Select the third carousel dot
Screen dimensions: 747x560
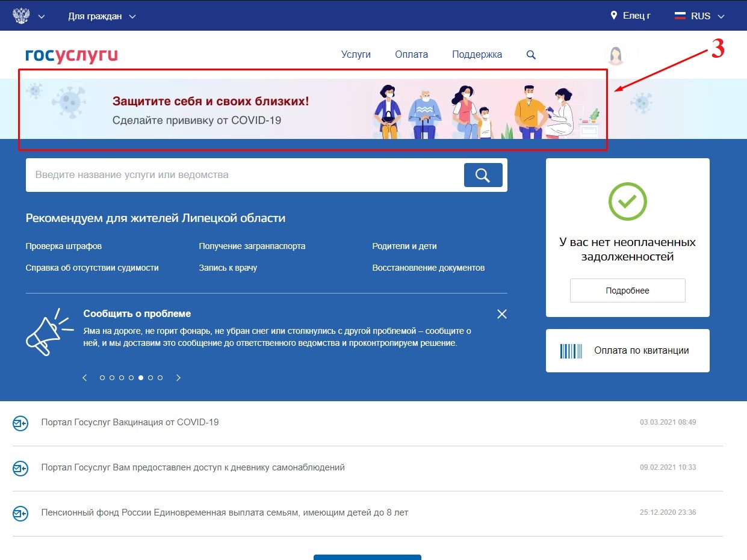coord(122,378)
